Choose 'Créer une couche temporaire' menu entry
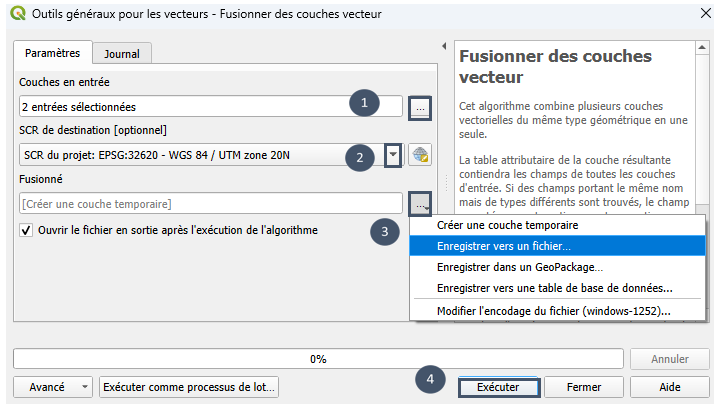 (x=557, y=225)
